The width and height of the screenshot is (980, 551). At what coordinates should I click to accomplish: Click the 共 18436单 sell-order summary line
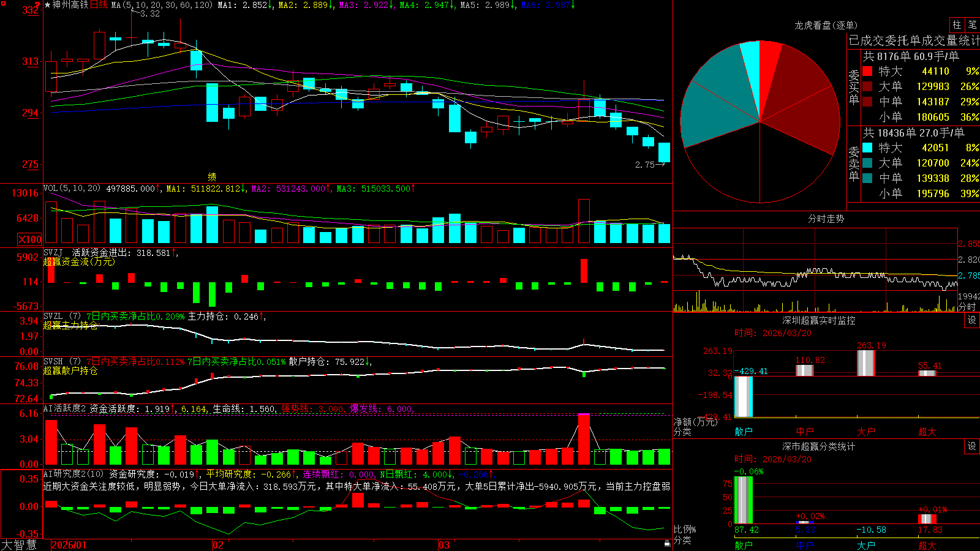914,133
